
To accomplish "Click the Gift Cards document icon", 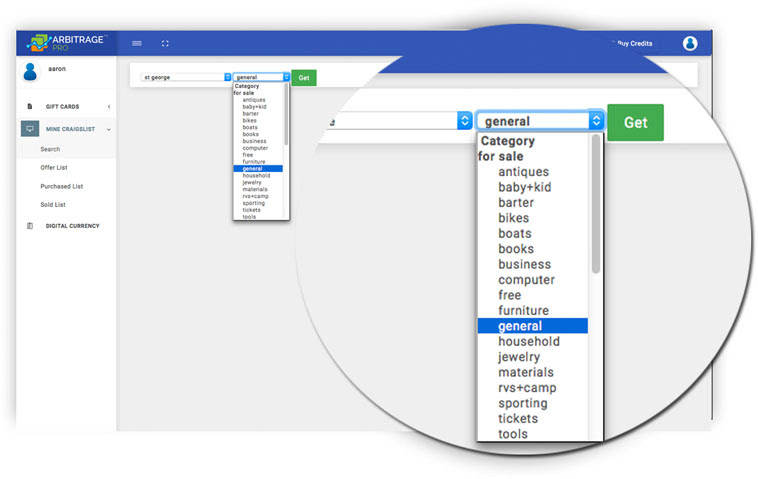I will [30, 106].
